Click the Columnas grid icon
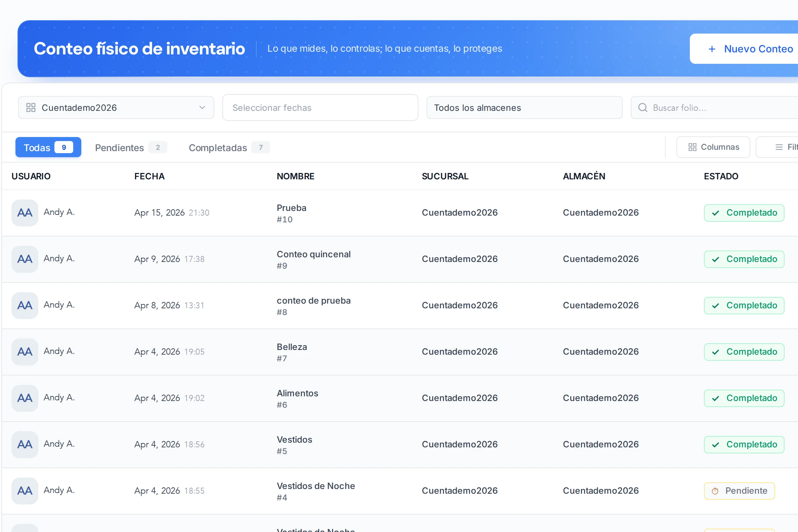Viewport: 798px width, 532px height. coord(692,147)
